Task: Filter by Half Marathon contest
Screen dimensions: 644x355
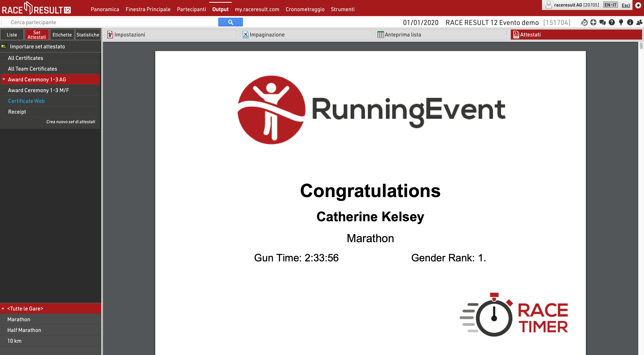Action: pyautogui.click(x=50, y=330)
